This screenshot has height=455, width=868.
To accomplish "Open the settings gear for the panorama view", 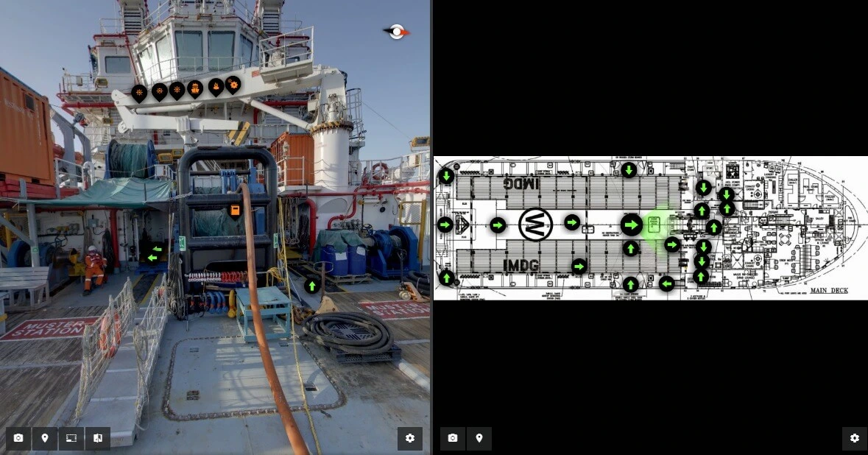I will (x=410, y=438).
